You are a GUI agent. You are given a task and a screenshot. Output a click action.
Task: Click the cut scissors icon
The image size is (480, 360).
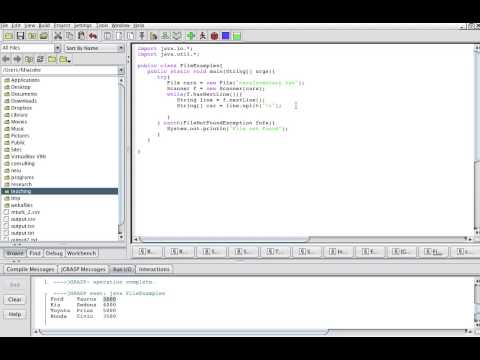(x=58, y=36)
